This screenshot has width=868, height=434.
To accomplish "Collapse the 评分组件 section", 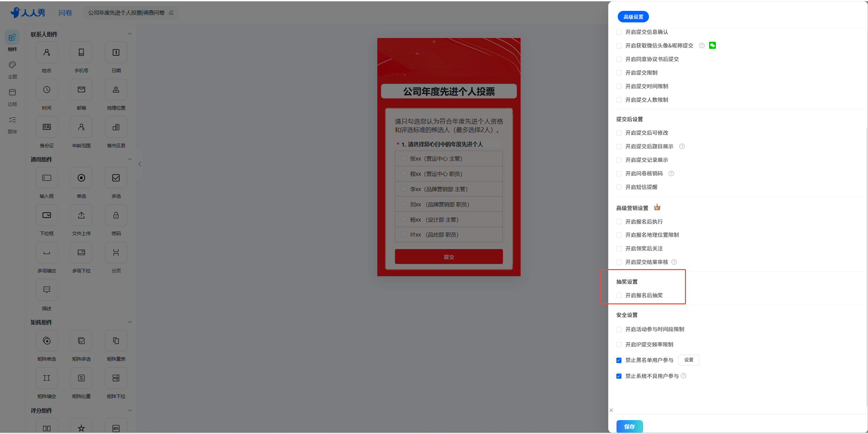I will [129, 410].
